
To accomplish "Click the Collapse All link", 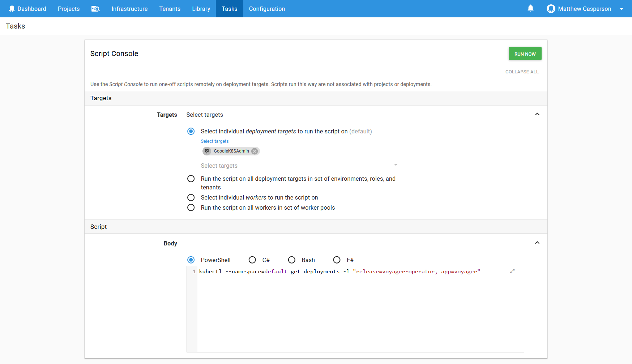I will [522, 72].
